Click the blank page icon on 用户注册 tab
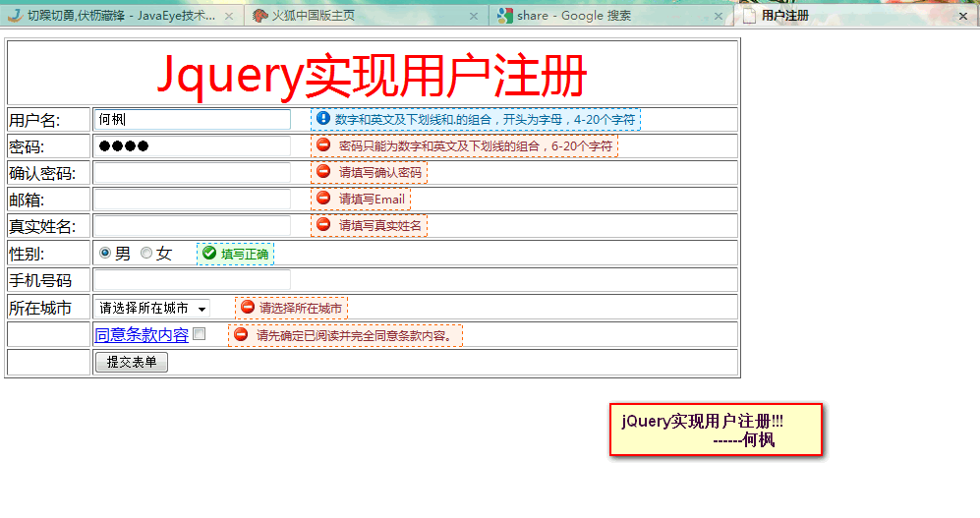 [x=749, y=16]
